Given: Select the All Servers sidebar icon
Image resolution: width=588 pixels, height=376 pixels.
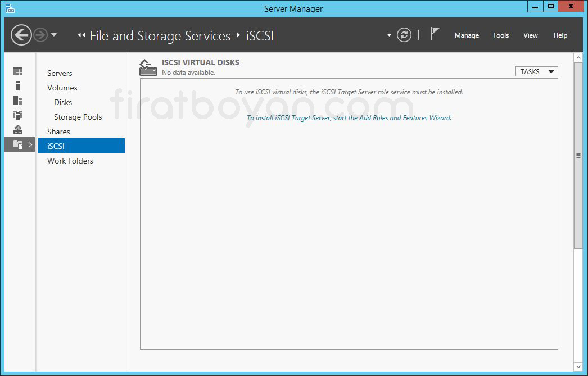Looking at the screenshot, I should click(x=18, y=101).
